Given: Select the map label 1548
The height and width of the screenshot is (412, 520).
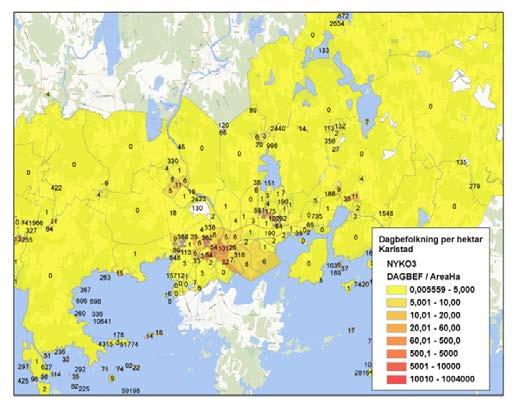Looking at the screenshot, I should point(386,213).
